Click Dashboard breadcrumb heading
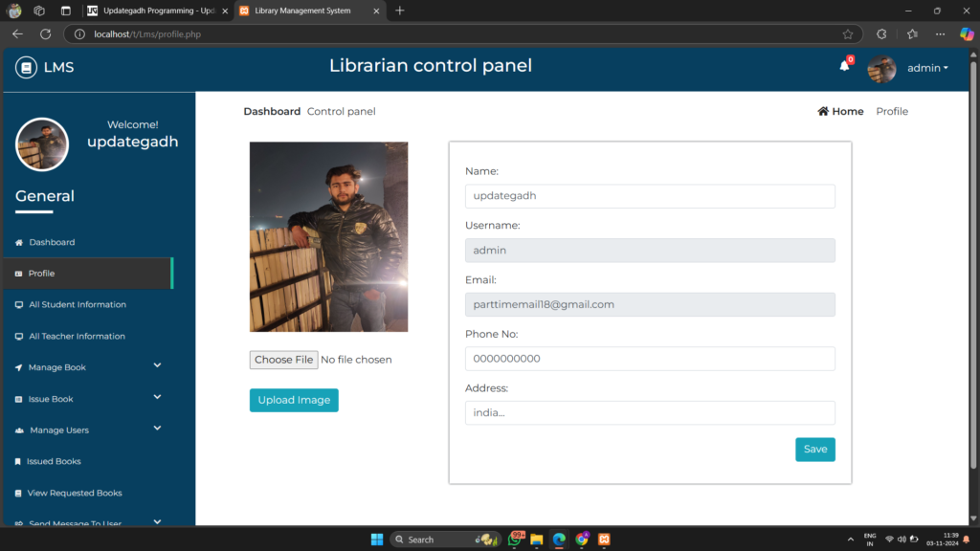Image resolution: width=980 pixels, height=551 pixels. pyautogui.click(x=272, y=111)
